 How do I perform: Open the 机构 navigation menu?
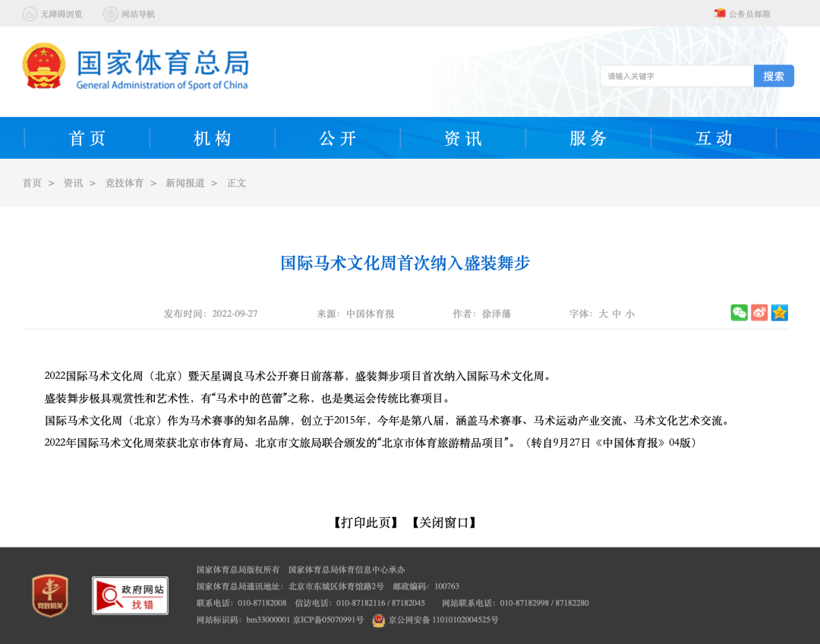[213, 138]
